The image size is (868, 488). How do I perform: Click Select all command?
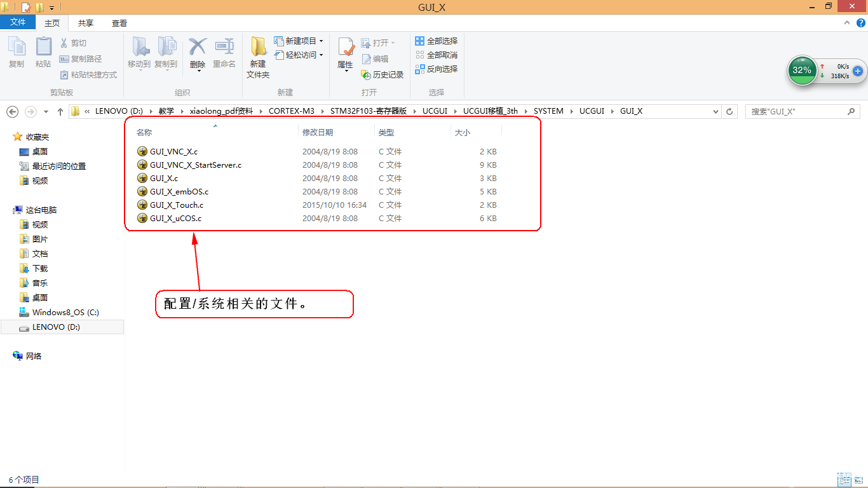(x=437, y=41)
